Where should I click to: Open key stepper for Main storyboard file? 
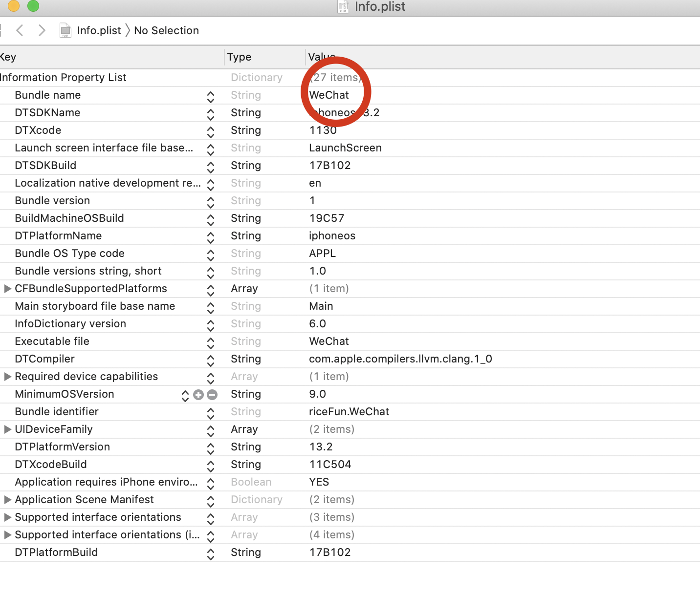[x=211, y=308]
